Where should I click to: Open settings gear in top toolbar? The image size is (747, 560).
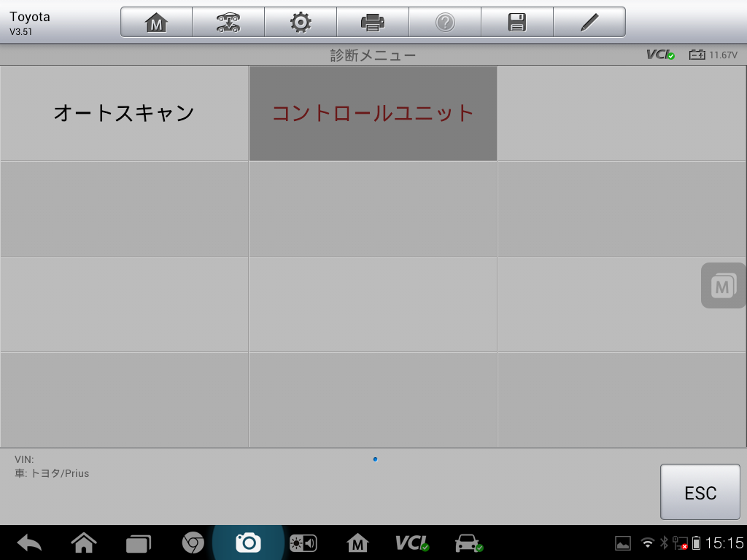click(301, 23)
